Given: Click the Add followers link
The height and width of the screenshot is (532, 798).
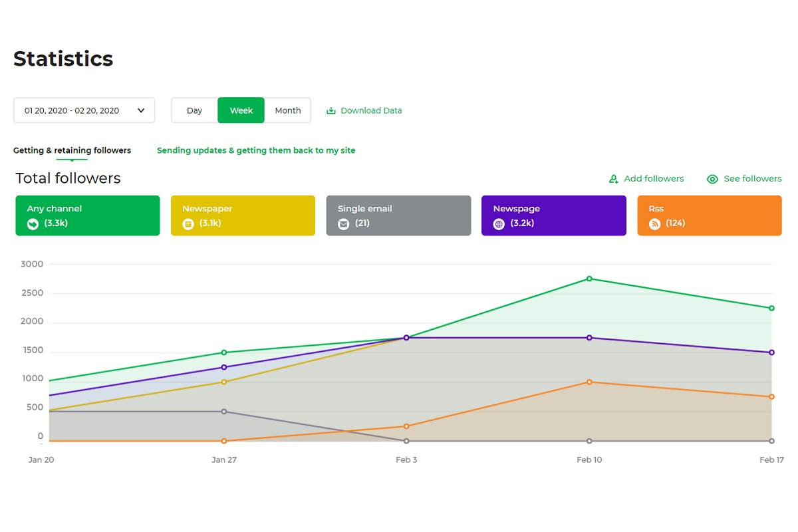Looking at the screenshot, I should pyautogui.click(x=654, y=179).
